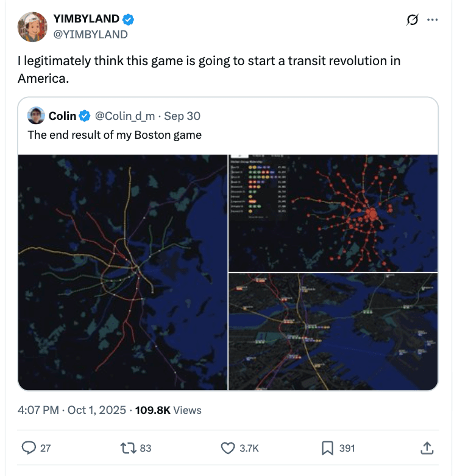Screen dimensions: 457x476
Task: Repost this tweet with the retweet icon
Action: pyautogui.click(x=129, y=448)
